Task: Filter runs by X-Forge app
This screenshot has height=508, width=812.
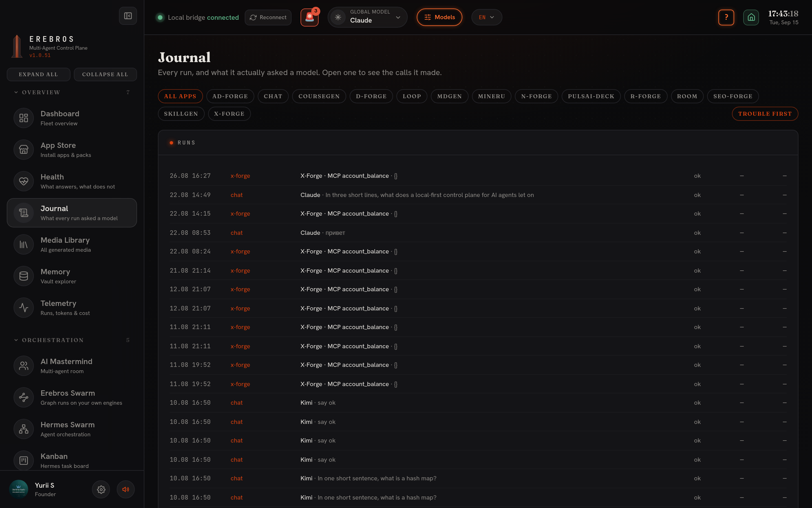Action: pos(229,113)
